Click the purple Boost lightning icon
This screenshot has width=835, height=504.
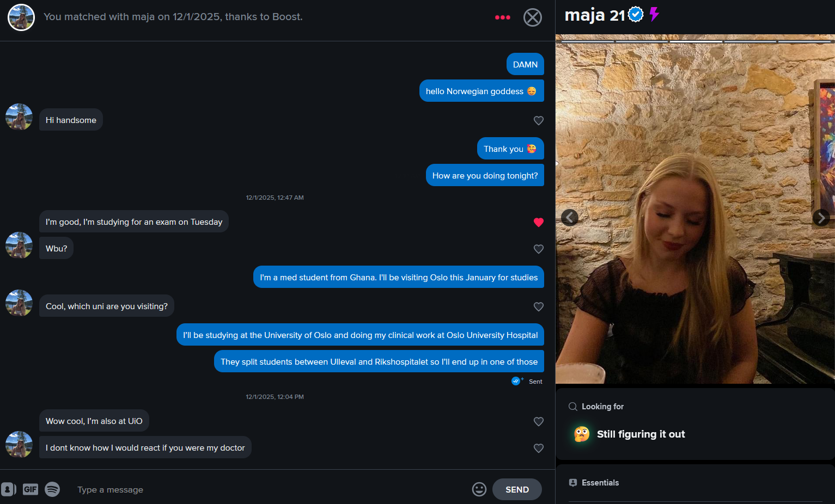point(654,14)
